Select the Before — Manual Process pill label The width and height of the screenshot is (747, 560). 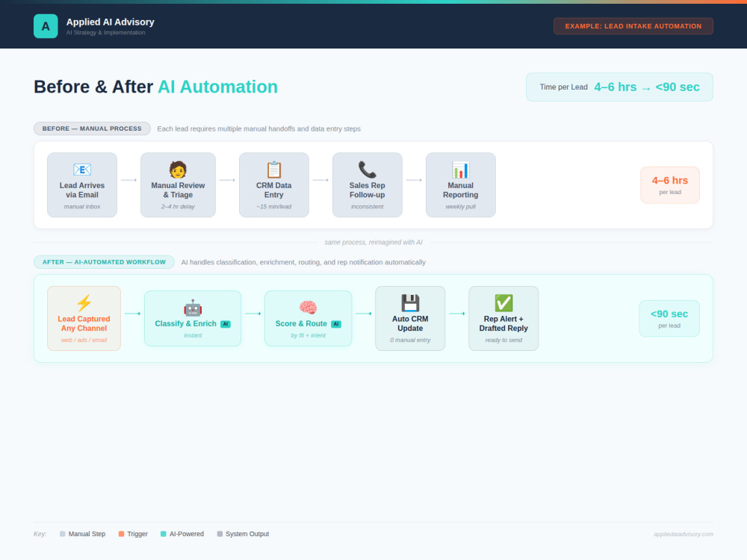(92, 128)
